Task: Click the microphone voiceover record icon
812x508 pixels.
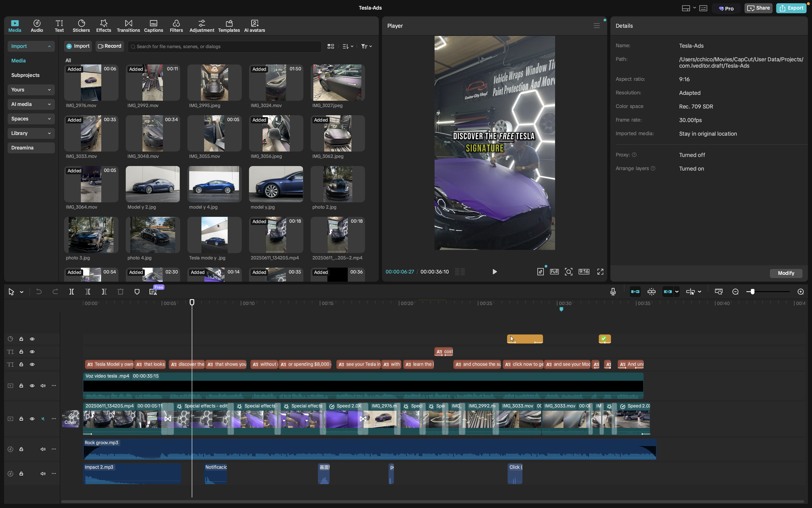Action: (613, 292)
